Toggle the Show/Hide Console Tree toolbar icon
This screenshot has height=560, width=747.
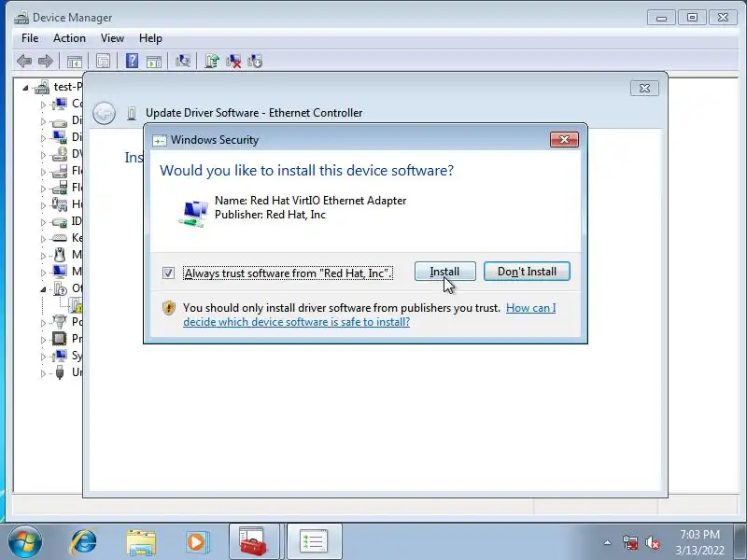[x=75, y=61]
